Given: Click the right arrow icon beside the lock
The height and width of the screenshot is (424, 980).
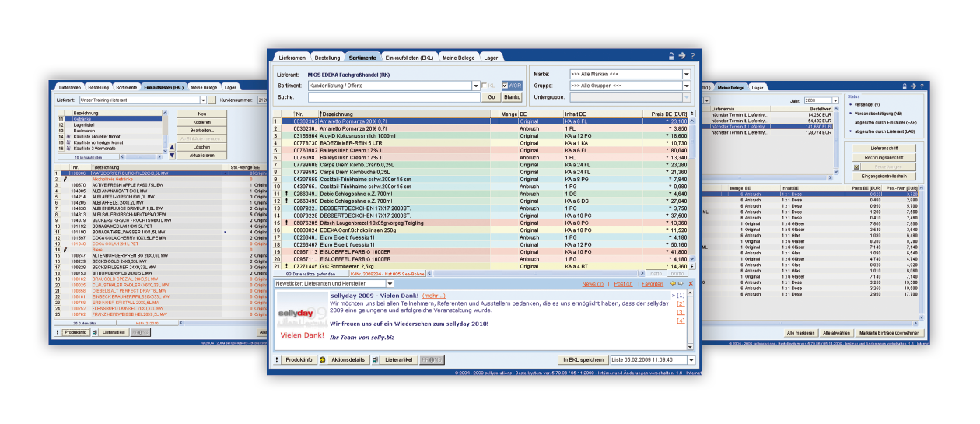Looking at the screenshot, I should point(681,56).
